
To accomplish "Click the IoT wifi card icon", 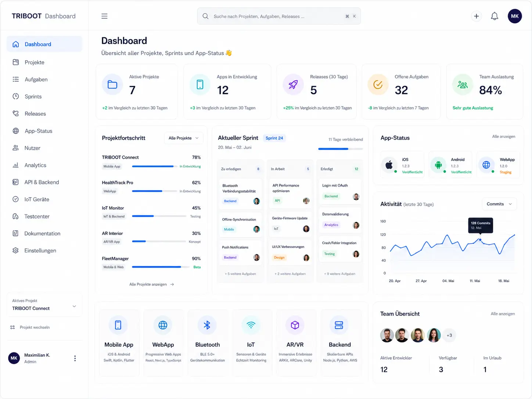I will pyautogui.click(x=251, y=325).
